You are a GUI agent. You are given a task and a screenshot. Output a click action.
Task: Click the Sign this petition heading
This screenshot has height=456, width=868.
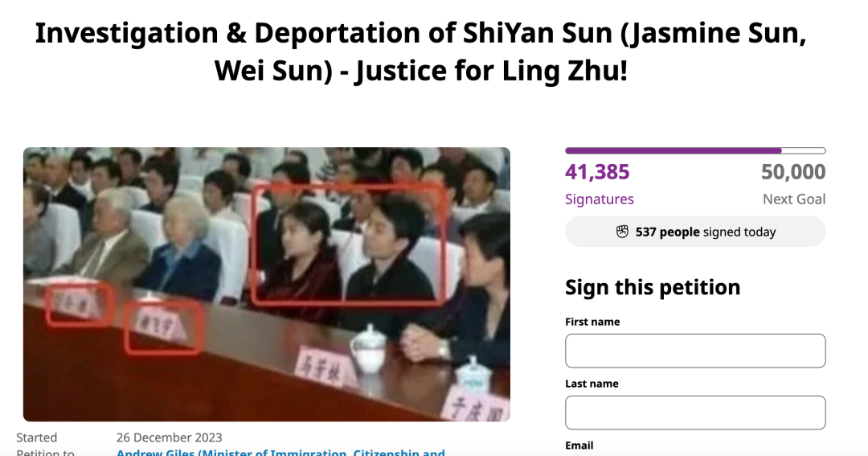[x=653, y=288]
